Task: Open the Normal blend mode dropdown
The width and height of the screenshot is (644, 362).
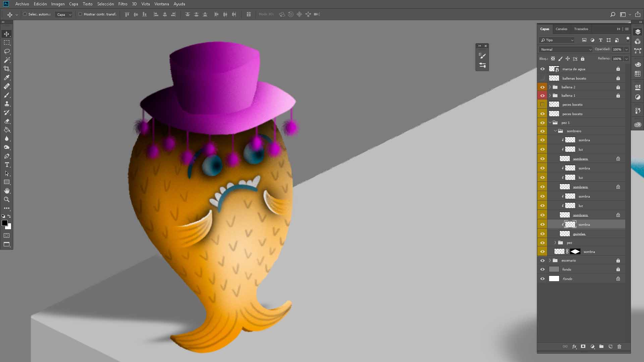Action: (566, 49)
